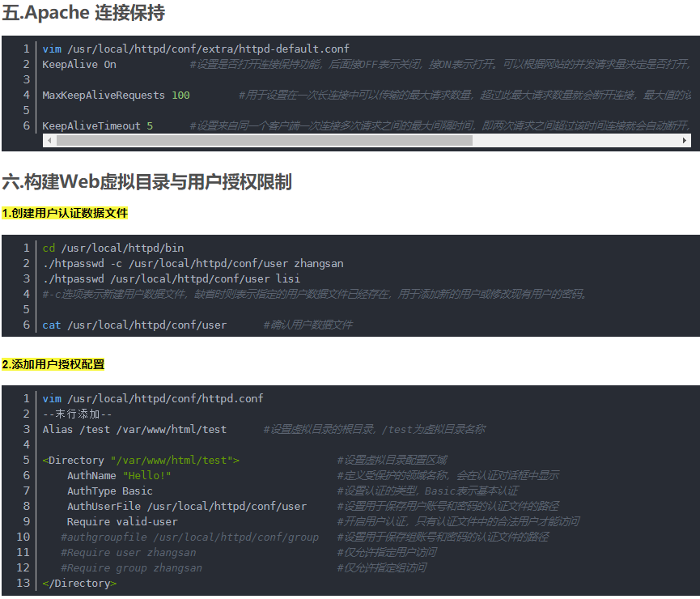Click the comment '#仅允许指定组访问'
Image resolution: width=700 pixels, height=599 pixels.
pos(382,567)
